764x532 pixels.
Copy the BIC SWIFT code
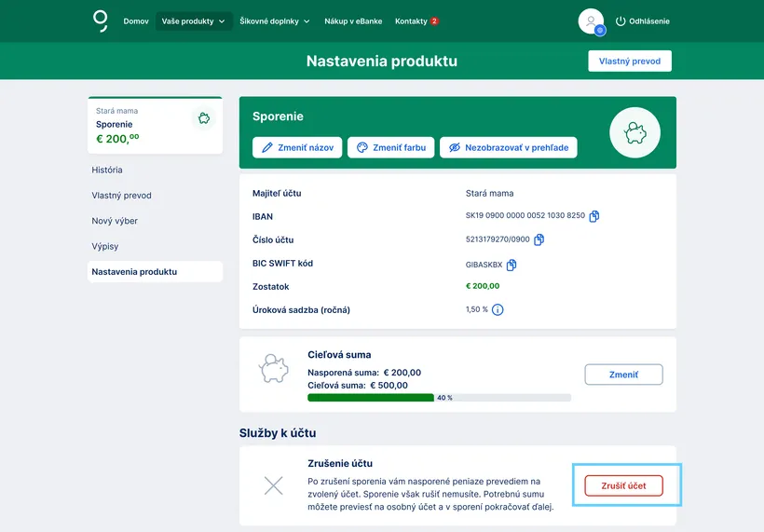point(512,265)
